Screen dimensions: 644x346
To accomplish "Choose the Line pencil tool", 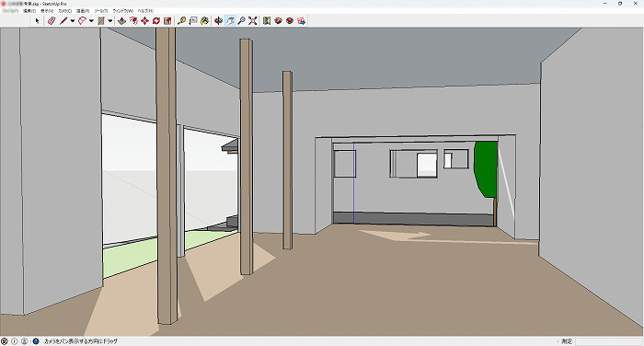I will click(x=63, y=20).
